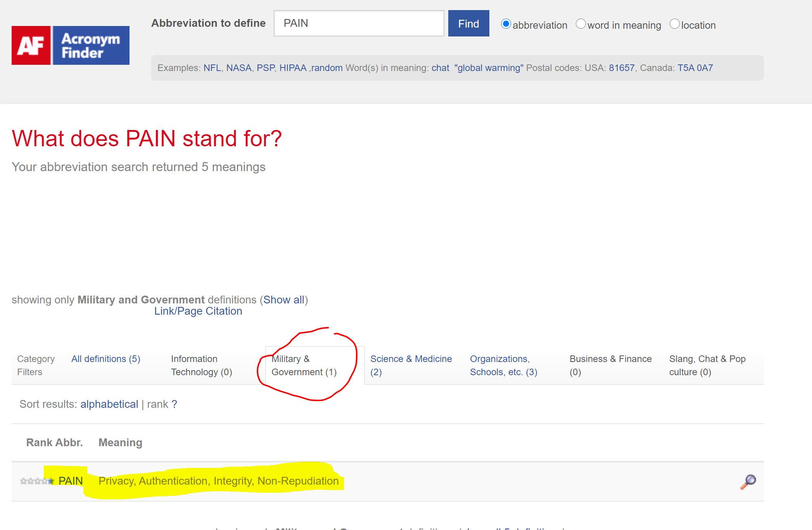The image size is (812, 530).
Task: Click the Show all definitions link
Action: point(284,300)
